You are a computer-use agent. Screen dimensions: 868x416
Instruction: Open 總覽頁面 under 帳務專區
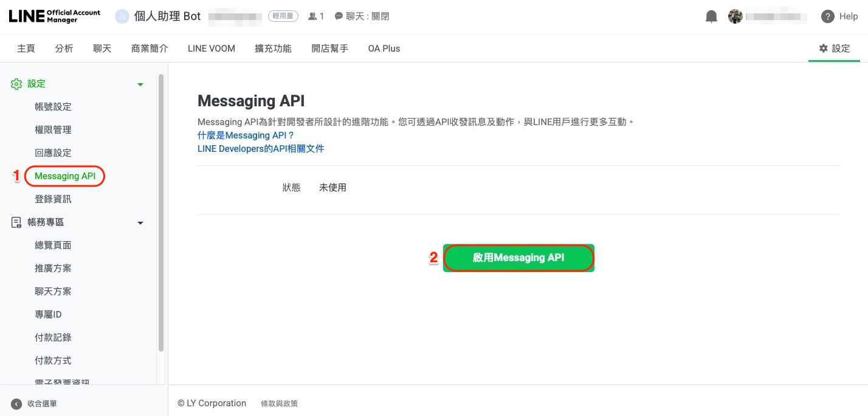click(x=53, y=245)
